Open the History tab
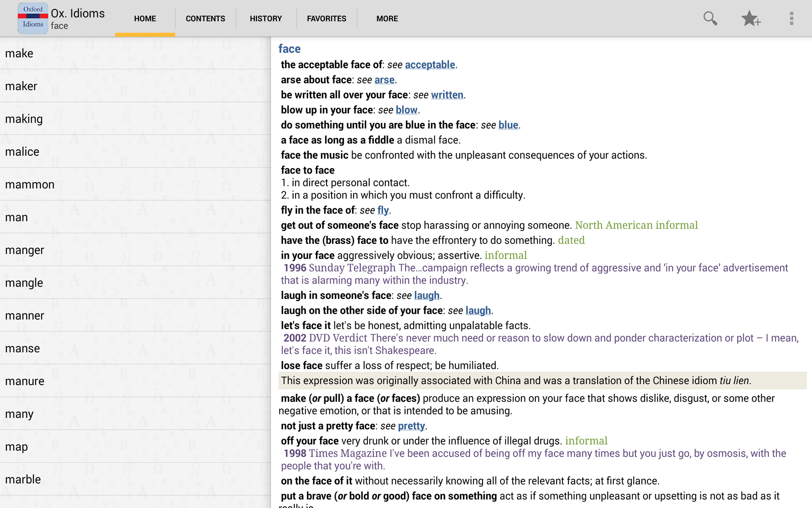 point(266,19)
